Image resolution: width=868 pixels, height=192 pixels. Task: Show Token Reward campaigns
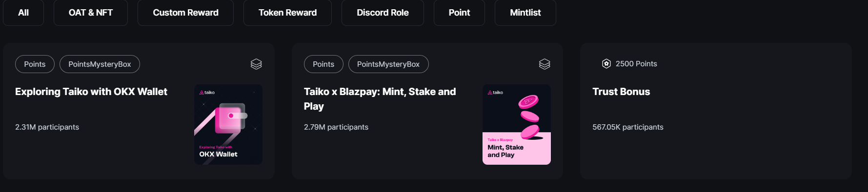click(287, 13)
